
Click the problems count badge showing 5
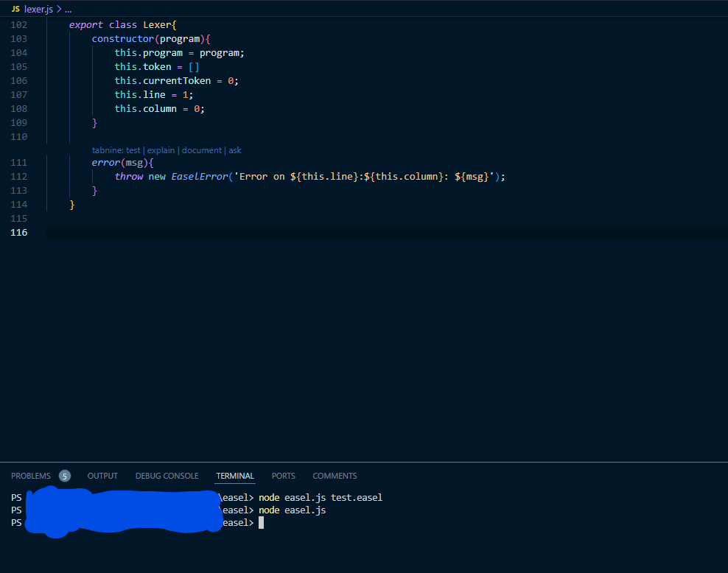65,476
